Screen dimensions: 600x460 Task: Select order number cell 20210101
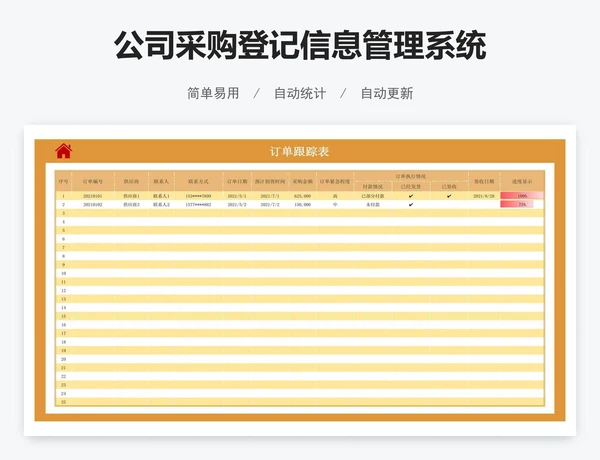click(x=93, y=196)
